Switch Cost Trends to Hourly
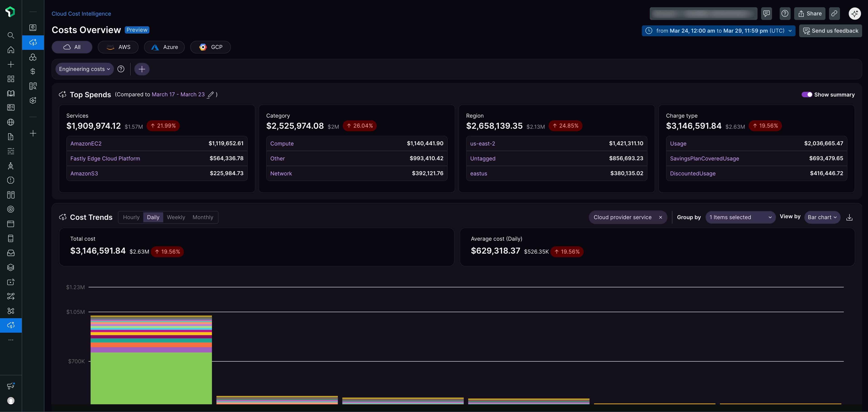 (131, 217)
